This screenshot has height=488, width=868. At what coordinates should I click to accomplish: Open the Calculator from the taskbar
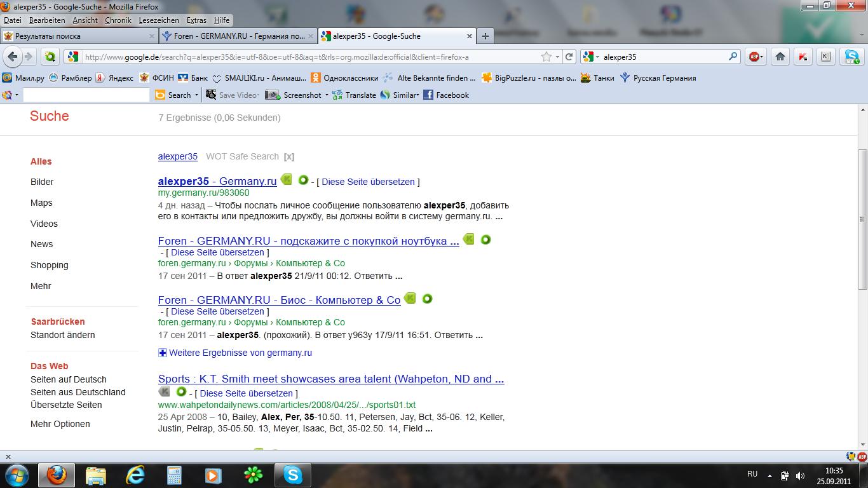174,475
